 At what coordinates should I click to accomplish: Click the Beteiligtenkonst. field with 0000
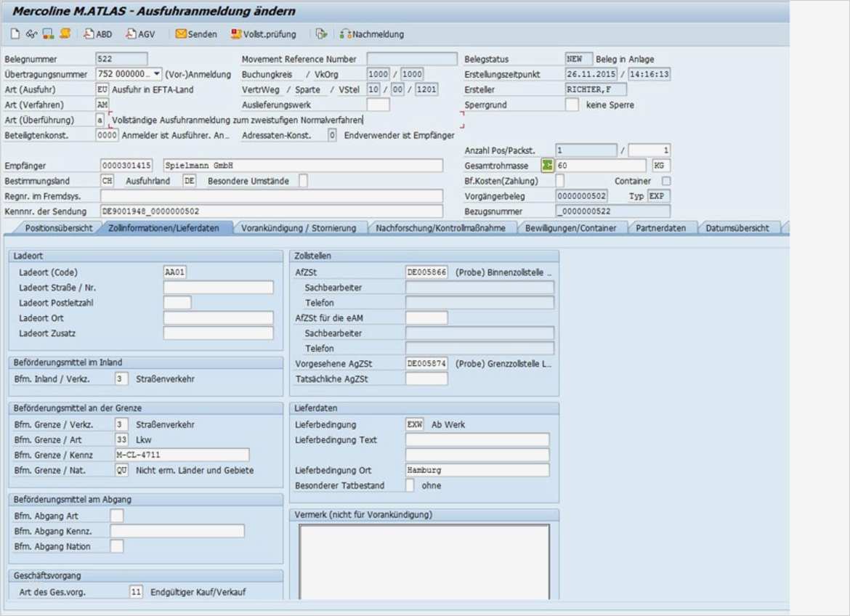107,135
